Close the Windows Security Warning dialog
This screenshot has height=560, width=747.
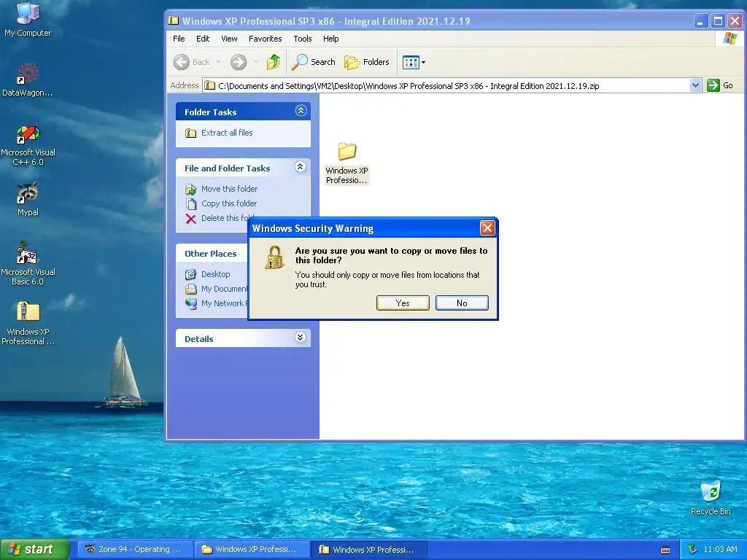487,228
